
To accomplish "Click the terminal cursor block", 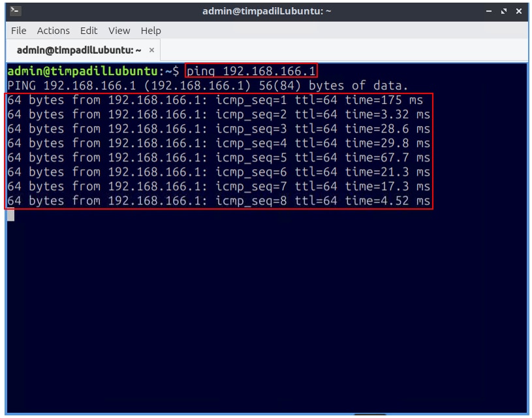I will tap(11, 215).
